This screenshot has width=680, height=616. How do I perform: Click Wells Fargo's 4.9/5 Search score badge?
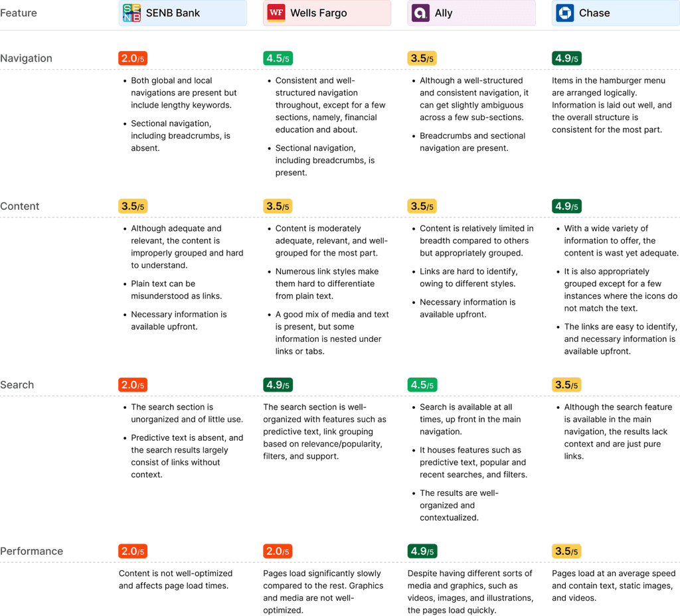pyautogui.click(x=278, y=384)
